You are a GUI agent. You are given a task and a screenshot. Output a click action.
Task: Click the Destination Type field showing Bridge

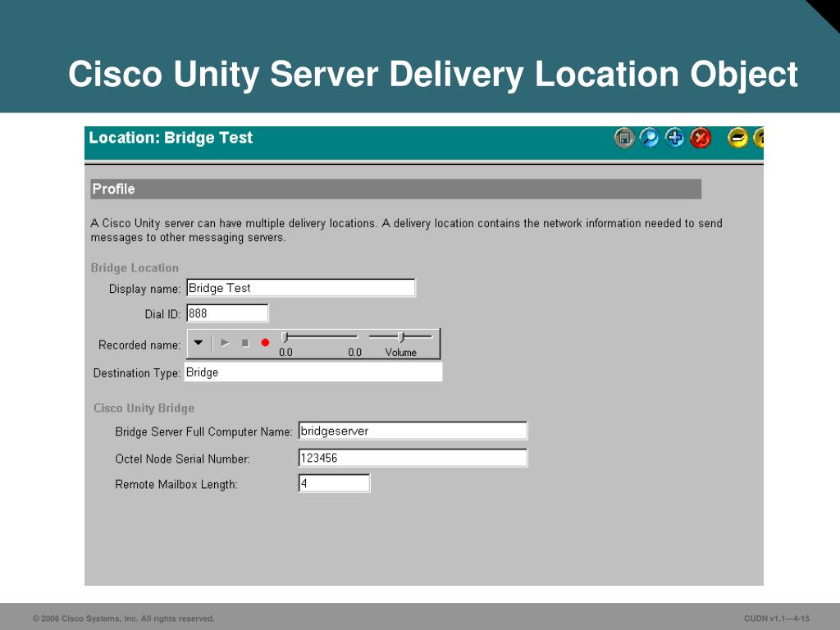[313, 372]
